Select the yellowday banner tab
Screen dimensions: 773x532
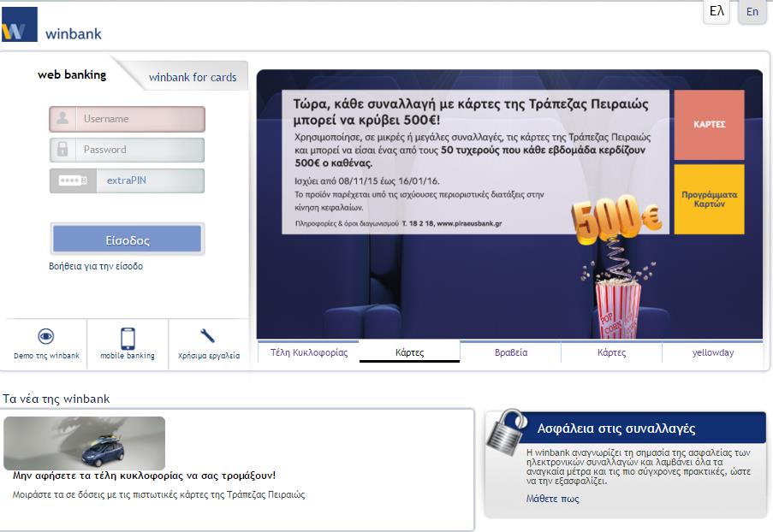coord(713,352)
